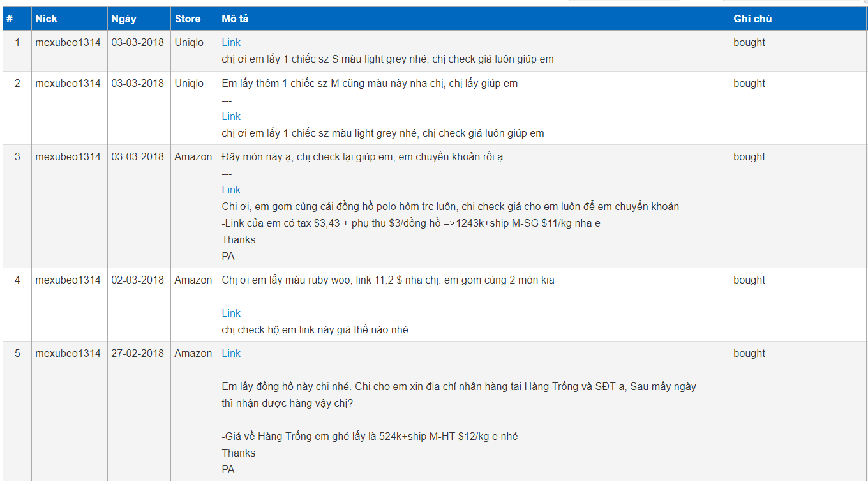
Task: Open the Link in row 2 description
Action: pyautogui.click(x=231, y=117)
